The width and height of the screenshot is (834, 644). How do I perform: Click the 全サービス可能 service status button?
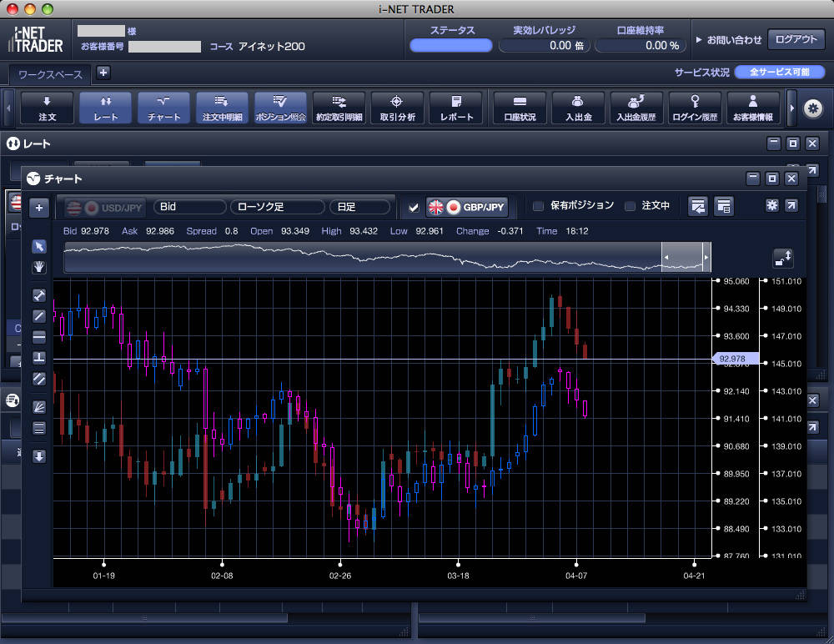(x=779, y=72)
